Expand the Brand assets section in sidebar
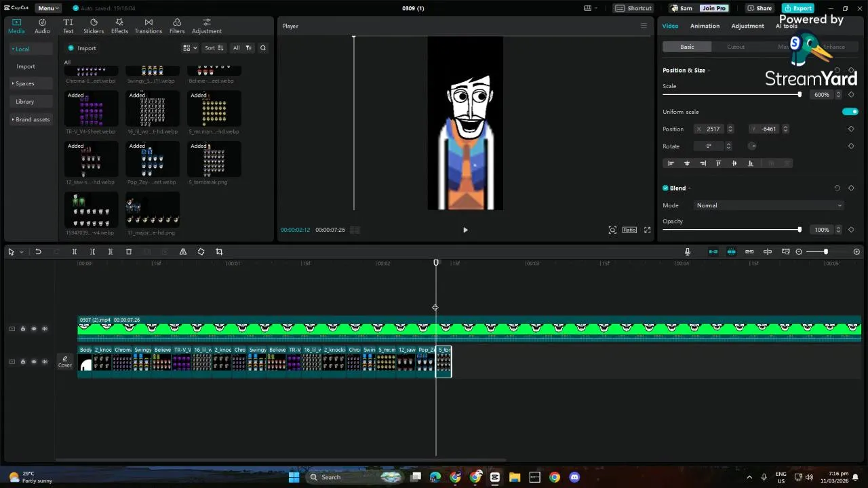 pyautogui.click(x=31, y=119)
